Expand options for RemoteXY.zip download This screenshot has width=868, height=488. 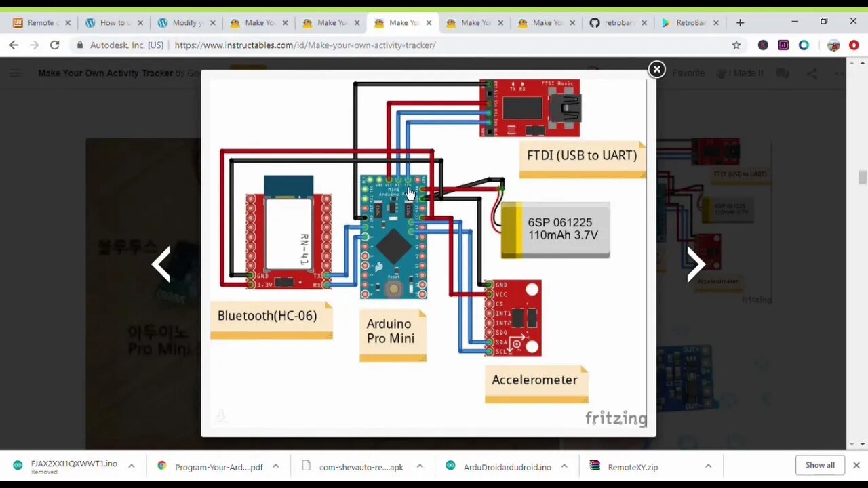[x=708, y=466]
